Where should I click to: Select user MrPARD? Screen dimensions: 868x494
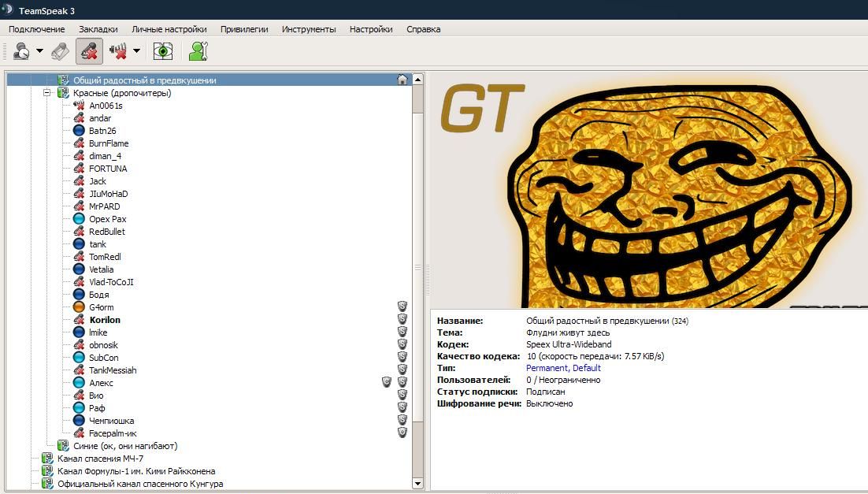105,206
